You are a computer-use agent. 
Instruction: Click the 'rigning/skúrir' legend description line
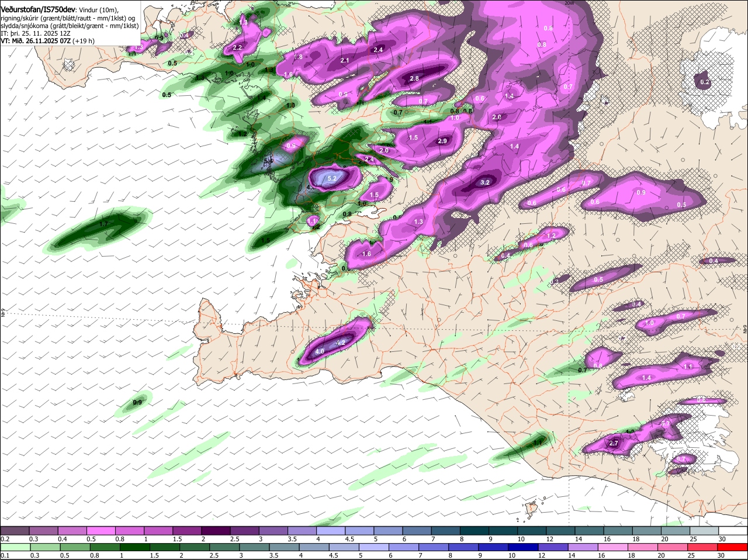click(68, 18)
